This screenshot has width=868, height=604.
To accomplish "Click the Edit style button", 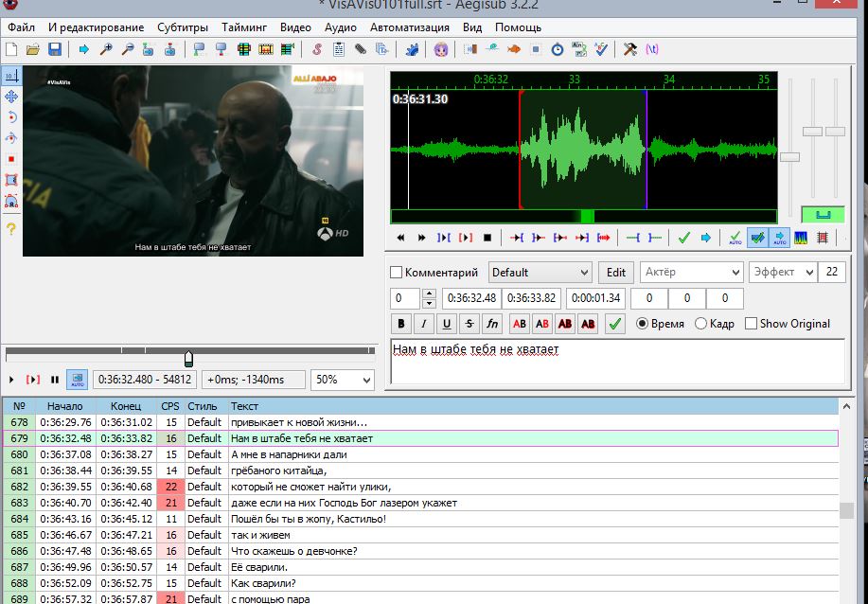I will pyautogui.click(x=615, y=273).
